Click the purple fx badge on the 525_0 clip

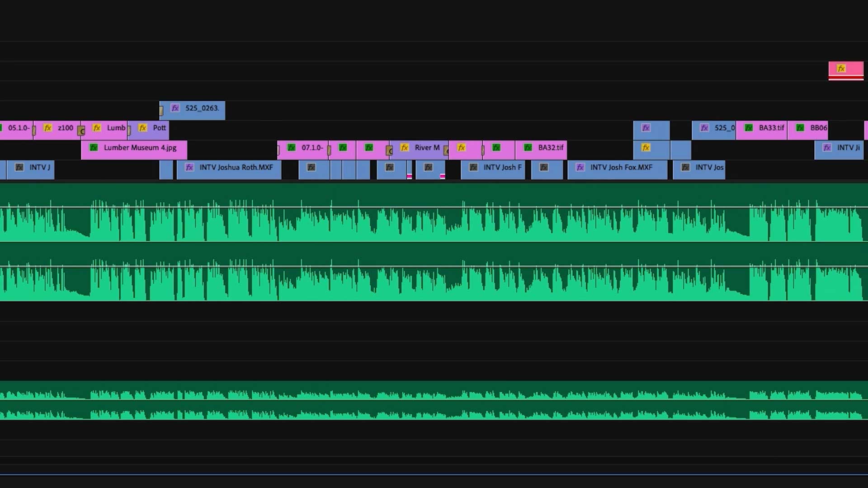pos(704,128)
